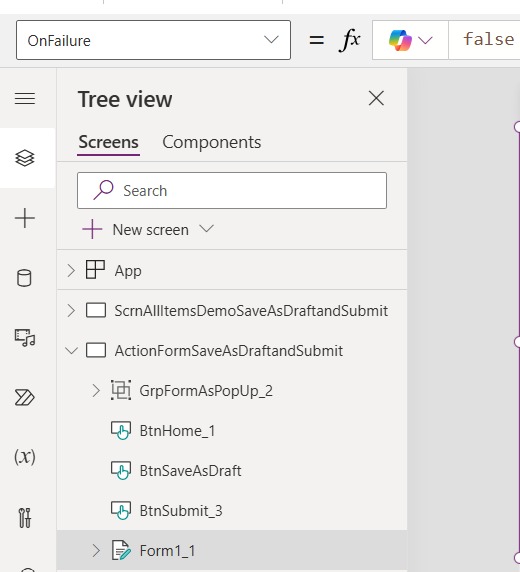Open the Copilot dropdown in formula bar
Viewport: 520px width, 572px height.
(411, 40)
